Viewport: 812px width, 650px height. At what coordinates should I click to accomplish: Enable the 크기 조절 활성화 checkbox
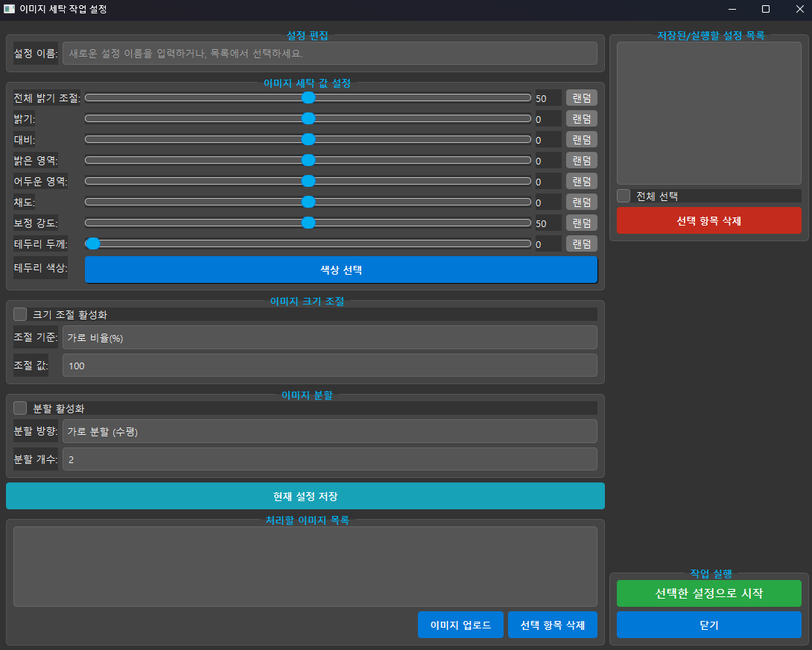click(20, 314)
